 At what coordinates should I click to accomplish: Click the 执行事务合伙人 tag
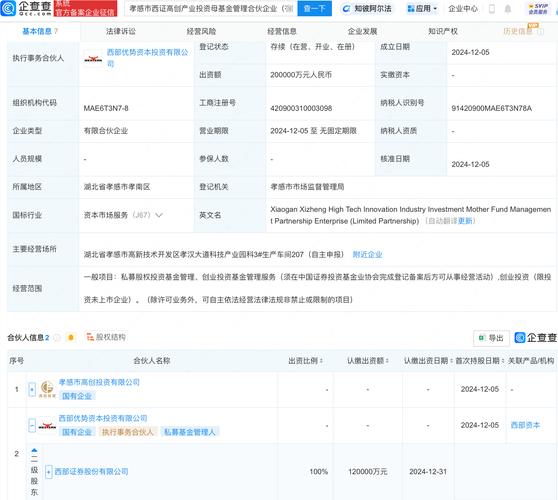127,432
